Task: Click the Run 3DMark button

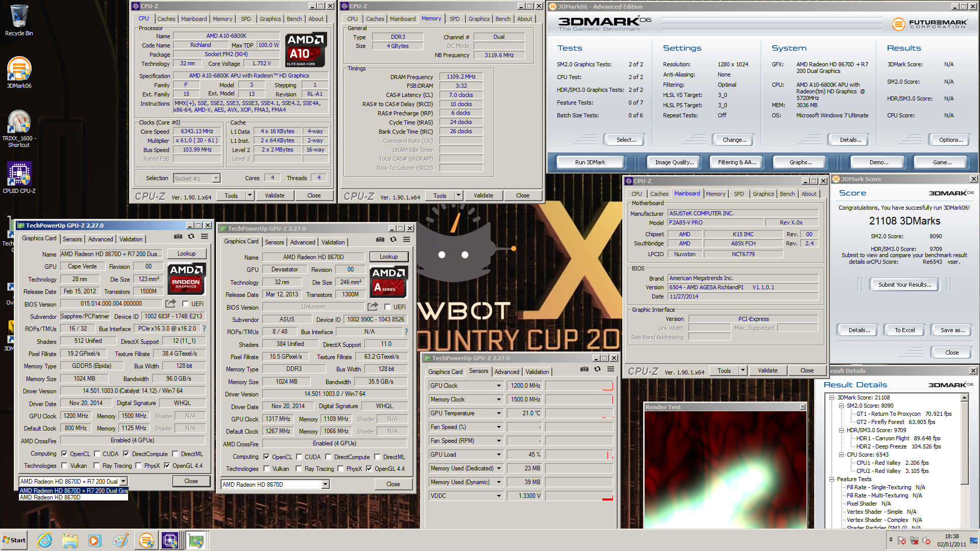Action: [x=590, y=162]
